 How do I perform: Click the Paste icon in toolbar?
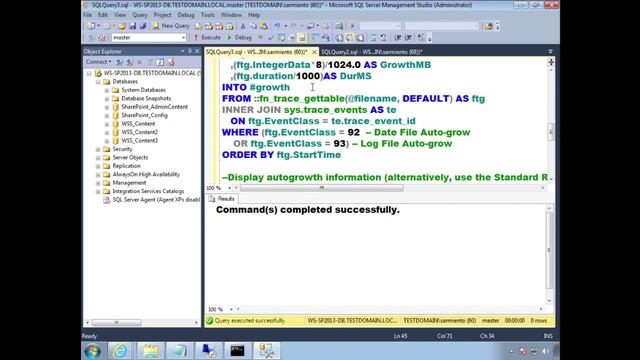[264, 26]
